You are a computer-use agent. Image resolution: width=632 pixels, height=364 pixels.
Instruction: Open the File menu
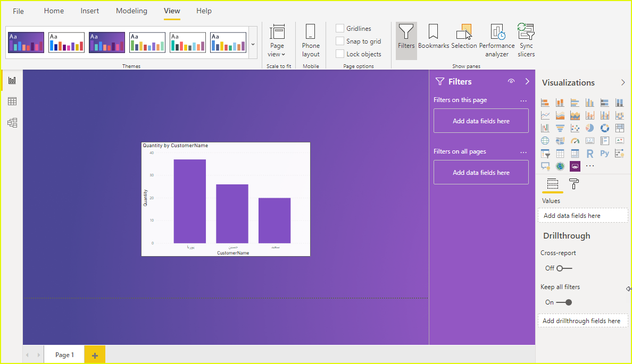[x=18, y=11]
